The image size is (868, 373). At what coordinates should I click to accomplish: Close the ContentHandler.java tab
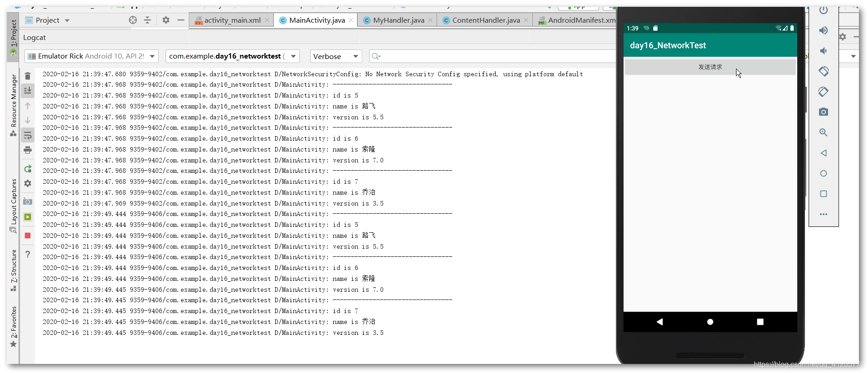click(526, 20)
